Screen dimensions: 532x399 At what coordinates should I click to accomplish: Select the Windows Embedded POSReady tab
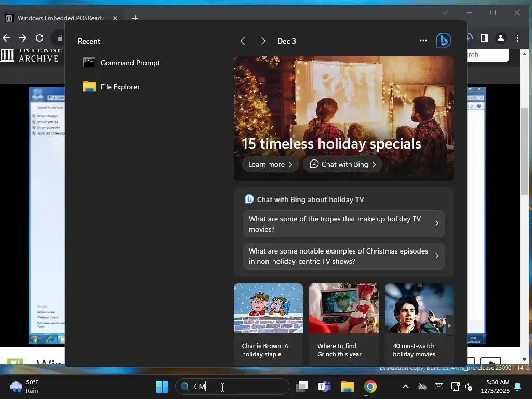click(x=61, y=18)
